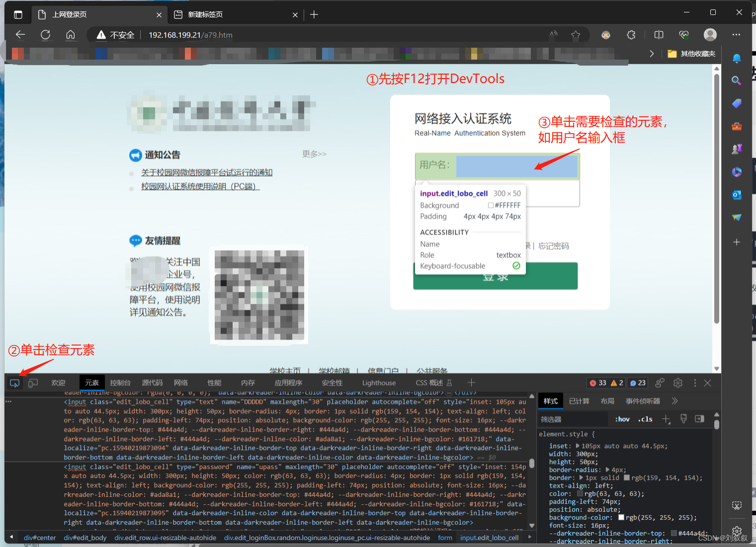Screen dimensions: 756x547
Task: Toggle the .cls class editor
Action: pos(645,419)
